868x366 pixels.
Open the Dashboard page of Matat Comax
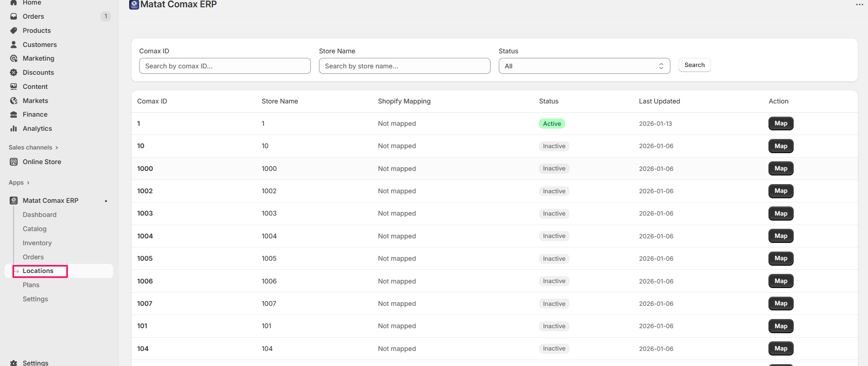click(x=40, y=215)
